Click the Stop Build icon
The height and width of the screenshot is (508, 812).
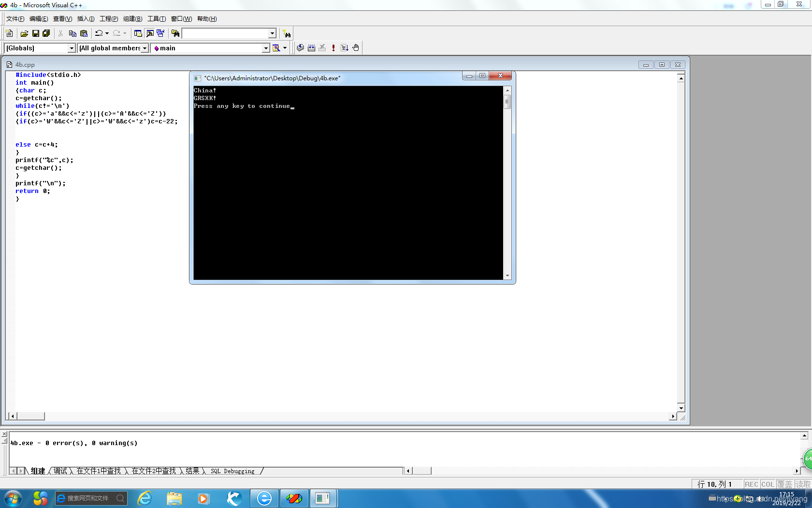322,48
